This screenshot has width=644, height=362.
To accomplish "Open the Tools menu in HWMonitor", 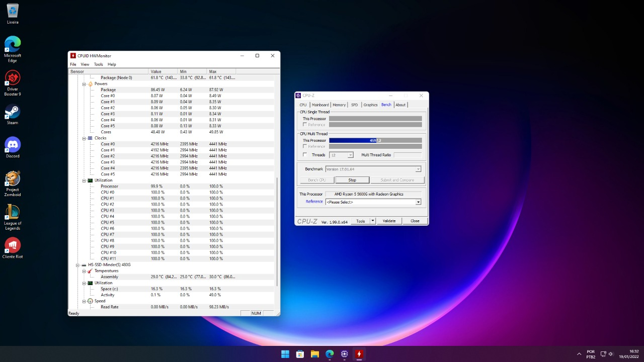I will coord(99,64).
